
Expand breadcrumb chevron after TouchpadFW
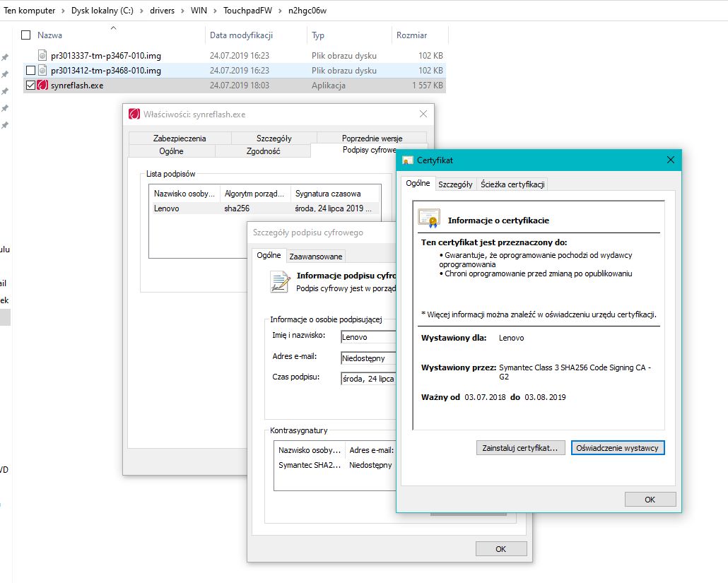coord(280,11)
